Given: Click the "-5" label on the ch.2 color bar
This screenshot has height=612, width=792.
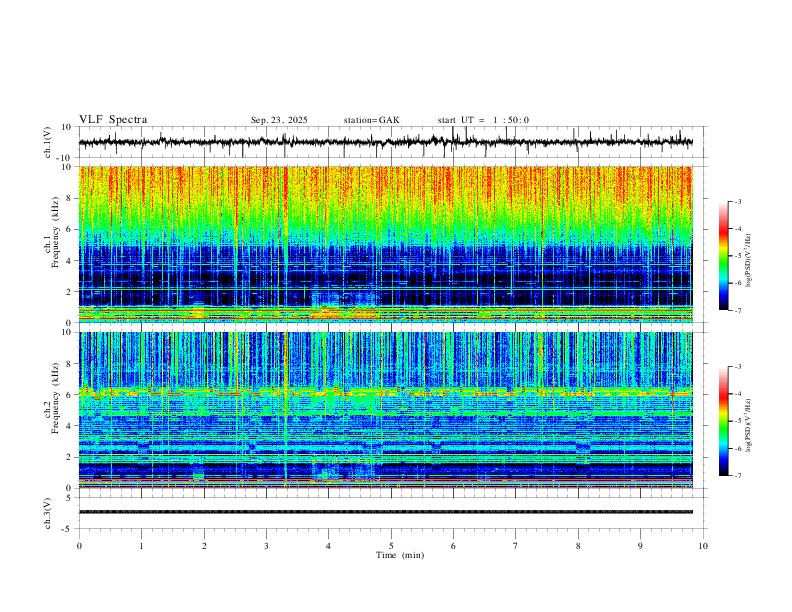Looking at the screenshot, I should tap(737, 421).
